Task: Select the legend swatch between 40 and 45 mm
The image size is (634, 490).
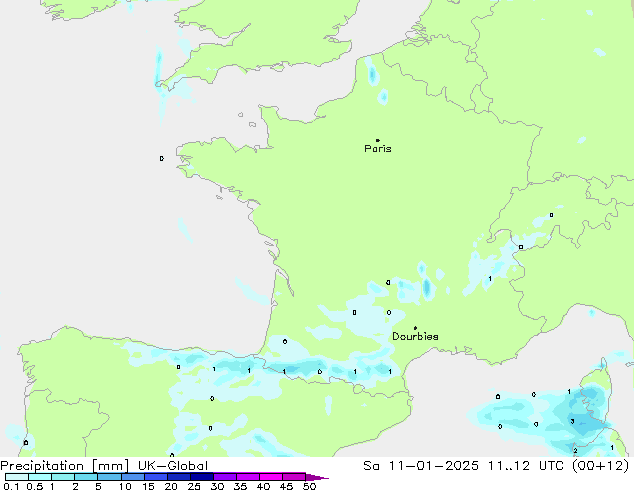Action: [x=271, y=477]
